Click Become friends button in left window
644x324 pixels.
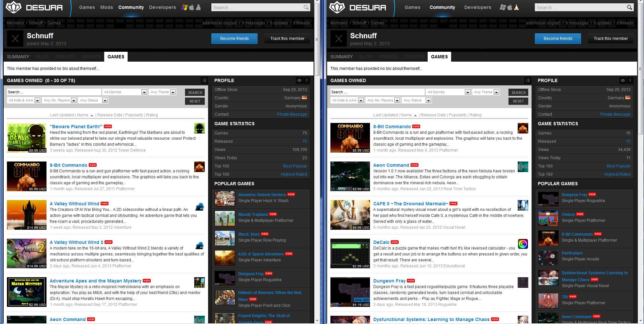tap(234, 39)
